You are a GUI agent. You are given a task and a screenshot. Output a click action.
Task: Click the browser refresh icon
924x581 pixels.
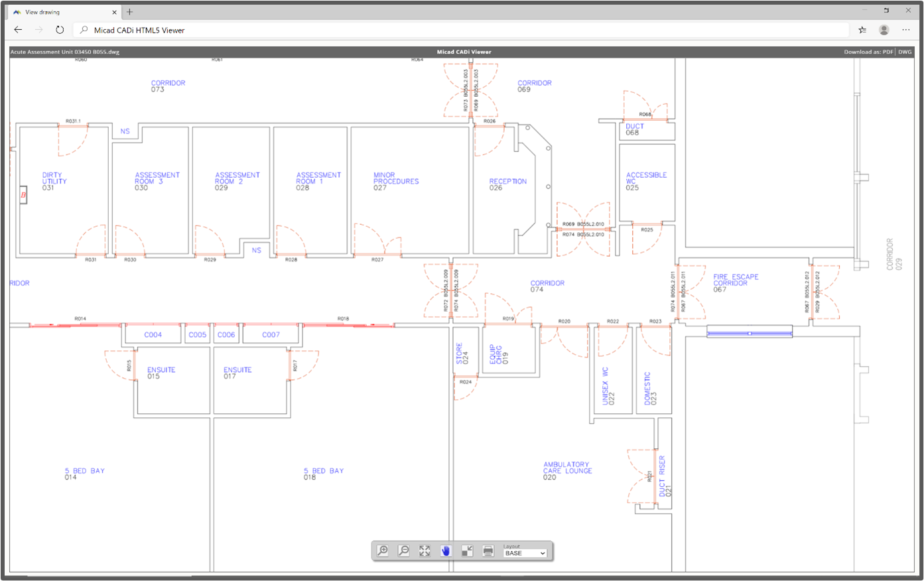tap(60, 29)
